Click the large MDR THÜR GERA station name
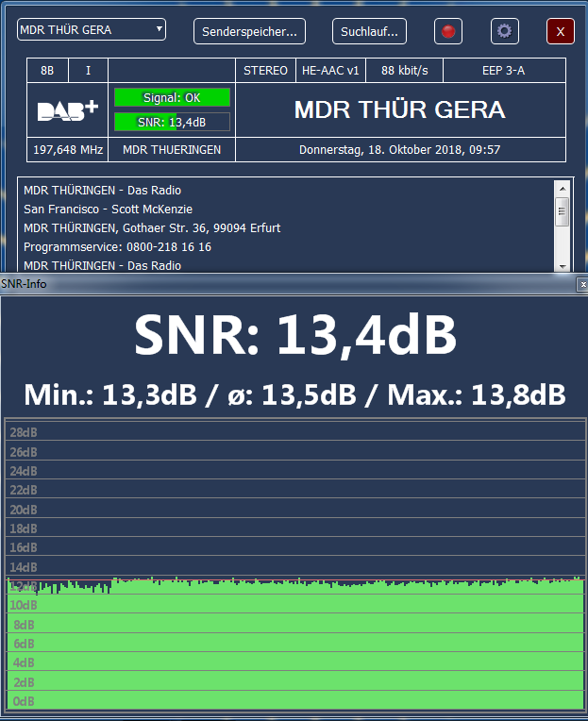The width and height of the screenshot is (588, 721). (399, 109)
